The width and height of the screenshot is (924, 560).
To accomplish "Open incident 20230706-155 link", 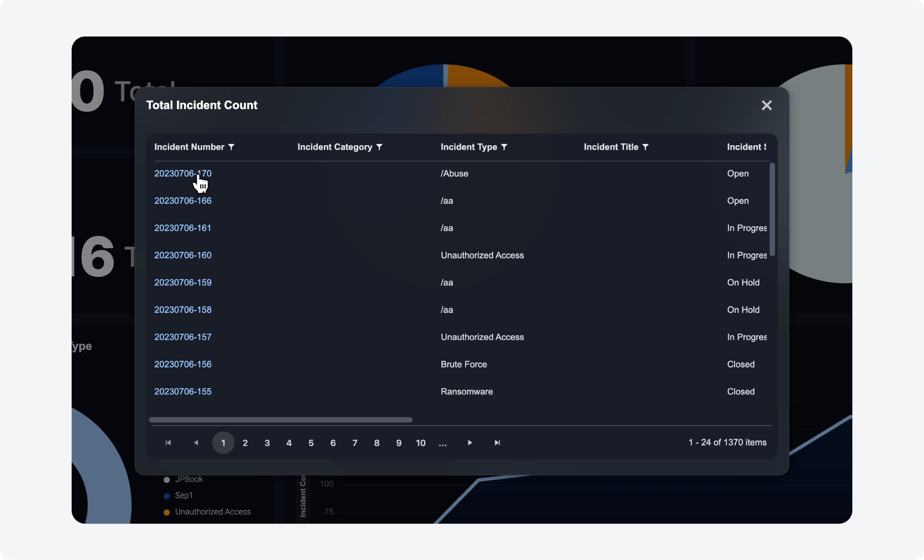I will point(182,391).
